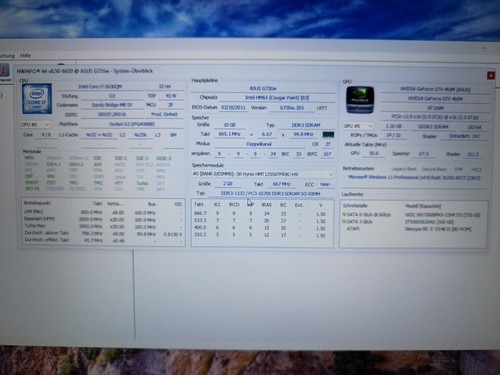This screenshot has width=500, height=375.
Task: Click the Socket G2 platform value
Action: click(x=132, y=124)
